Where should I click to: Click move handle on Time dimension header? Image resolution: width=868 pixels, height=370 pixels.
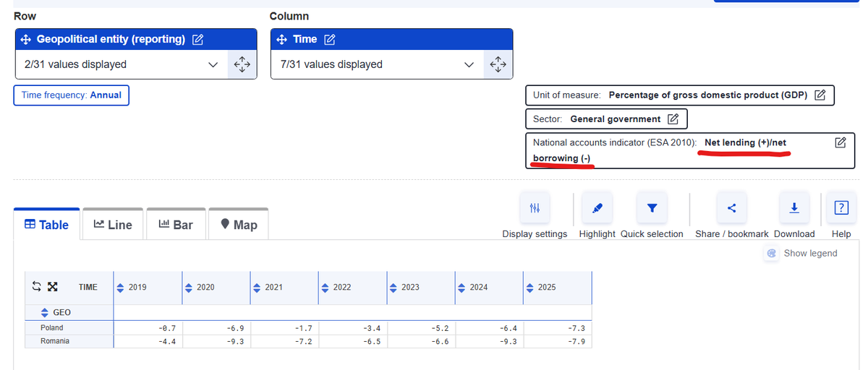[281, 40]
